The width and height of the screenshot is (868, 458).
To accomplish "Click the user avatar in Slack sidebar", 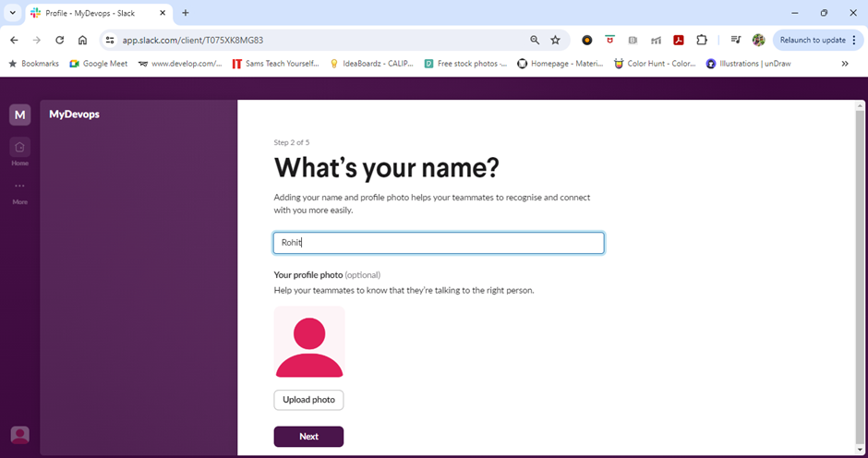I will pos(20,435).
